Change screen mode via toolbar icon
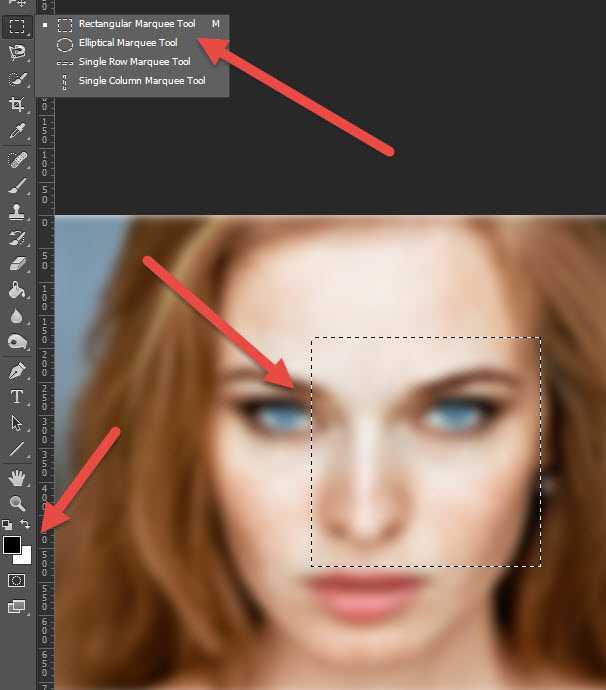Screen dimensions: 606x690 [x=17, y=606]
